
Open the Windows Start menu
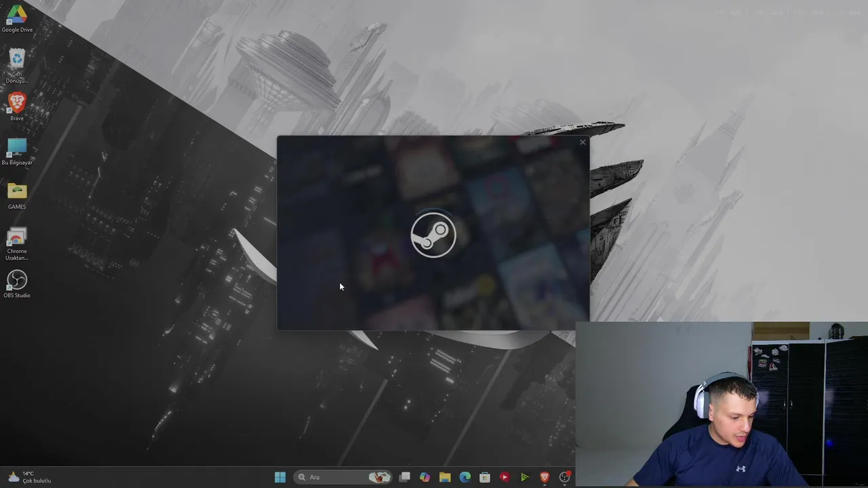pyautogui.click(x=280, y=477)
